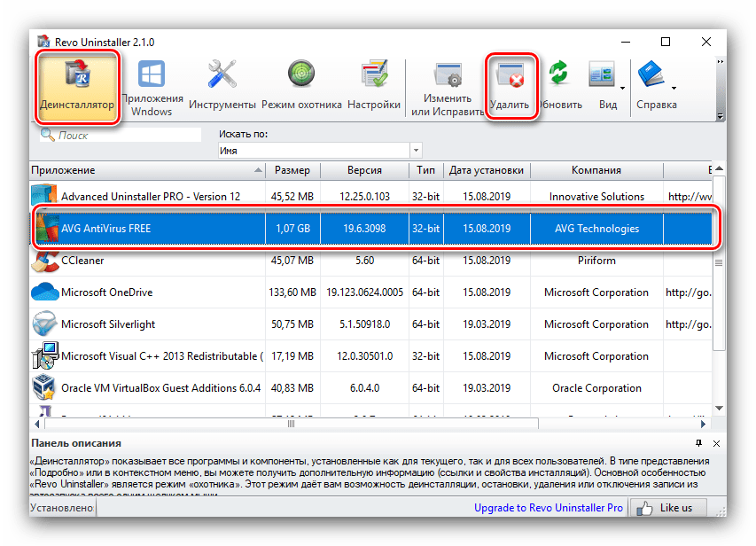Sort by Приложение column header
The image size is (756, 546).
click(x=147, y=170)
